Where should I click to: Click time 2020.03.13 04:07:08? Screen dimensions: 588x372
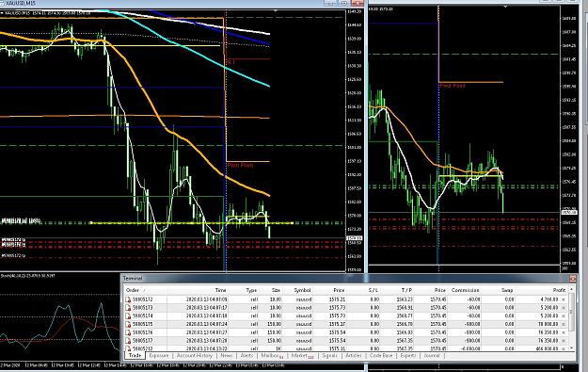[207, 299]
